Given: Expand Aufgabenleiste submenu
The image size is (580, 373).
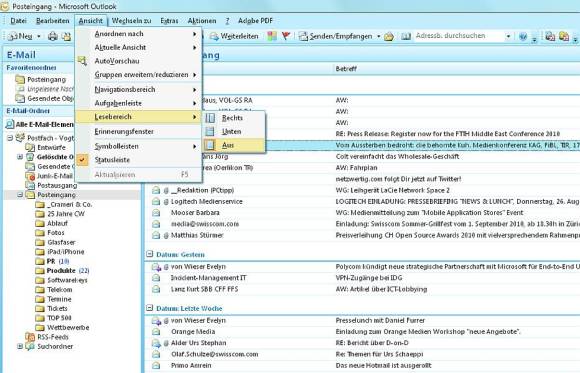Looking at the screenshot, I should [139, 103].
